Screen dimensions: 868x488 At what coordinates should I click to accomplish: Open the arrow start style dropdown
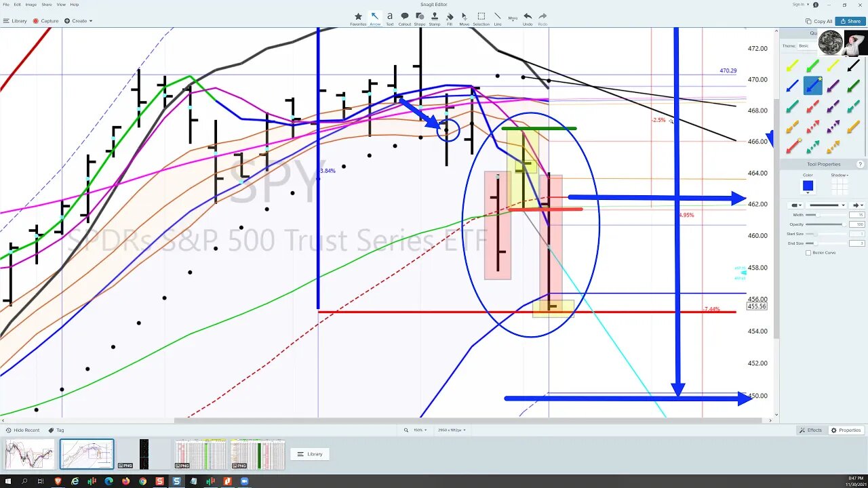[794, 205]
